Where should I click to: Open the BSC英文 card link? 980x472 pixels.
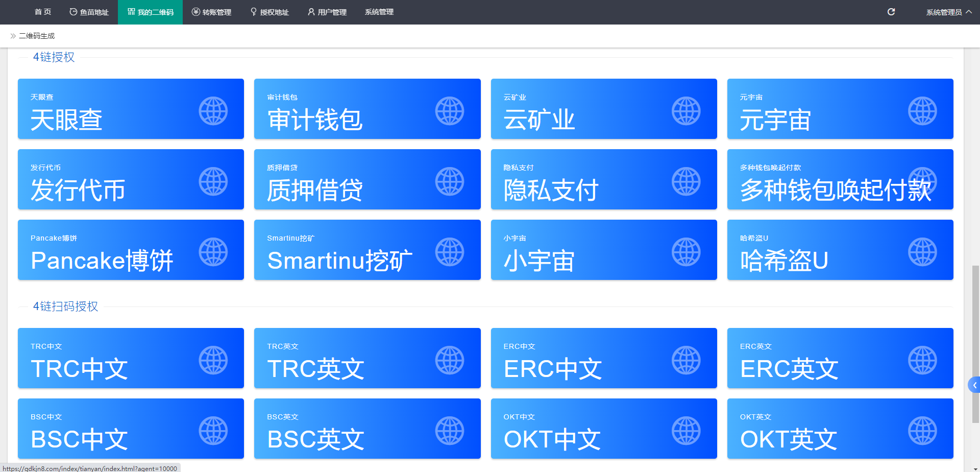[367, 429]
